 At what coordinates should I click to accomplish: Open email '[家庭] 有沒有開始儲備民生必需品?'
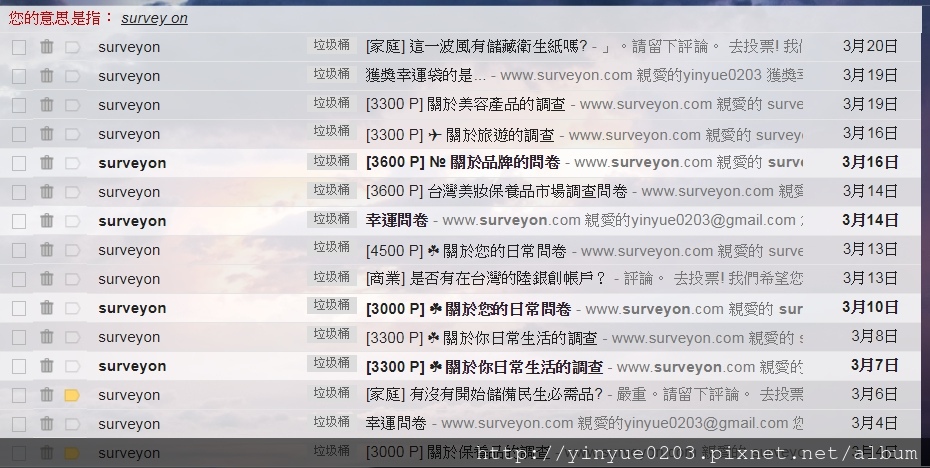484,394
